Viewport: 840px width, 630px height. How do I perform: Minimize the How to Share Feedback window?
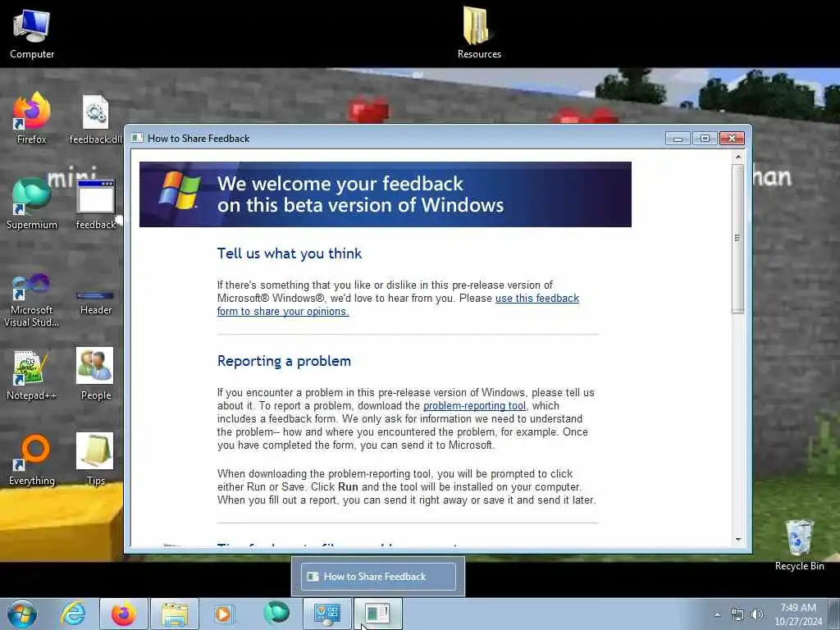click(x=678, y=139)
